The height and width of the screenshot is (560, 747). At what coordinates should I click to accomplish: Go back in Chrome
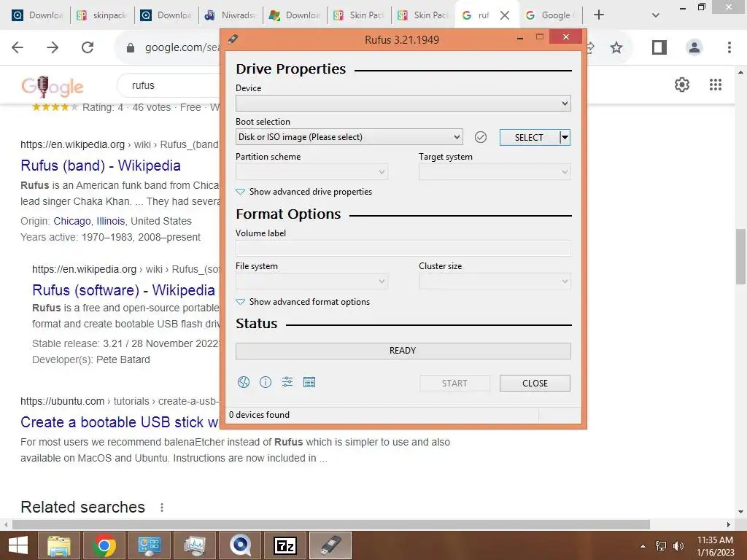[18, 47]
